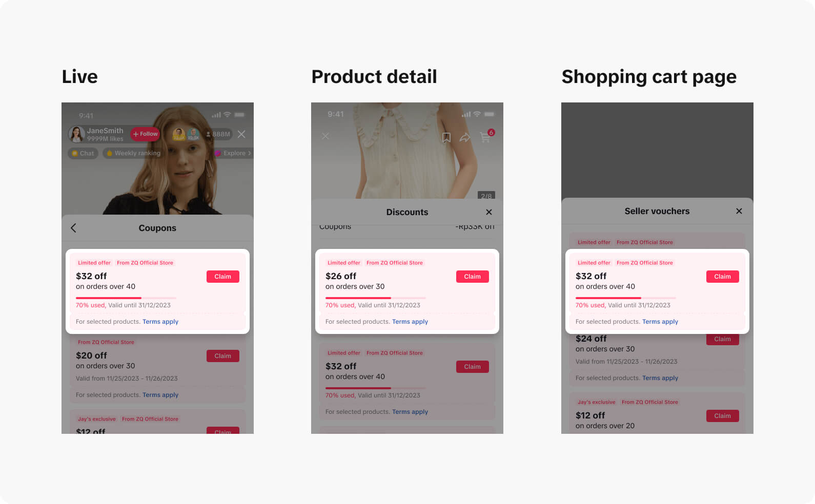Claim the $26 off discount
Screen dimensions: 815x504
coord(472,277)
